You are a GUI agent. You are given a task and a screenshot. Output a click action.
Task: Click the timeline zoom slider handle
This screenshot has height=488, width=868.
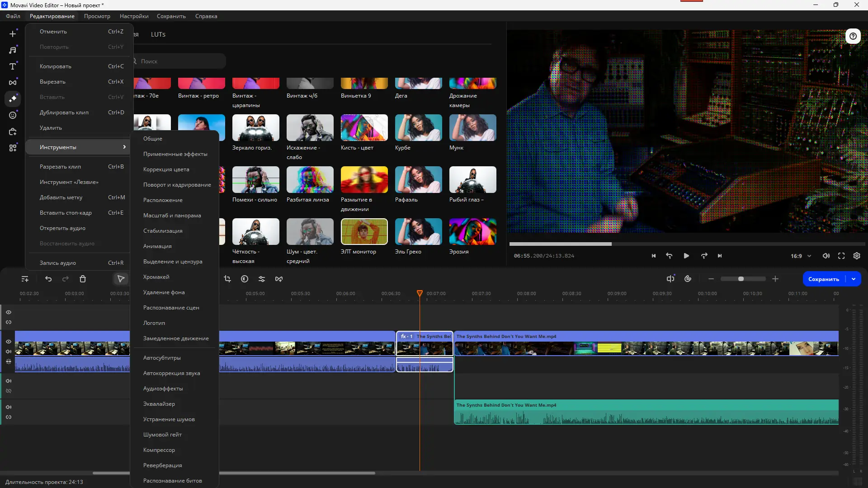[x=741, y=279]
